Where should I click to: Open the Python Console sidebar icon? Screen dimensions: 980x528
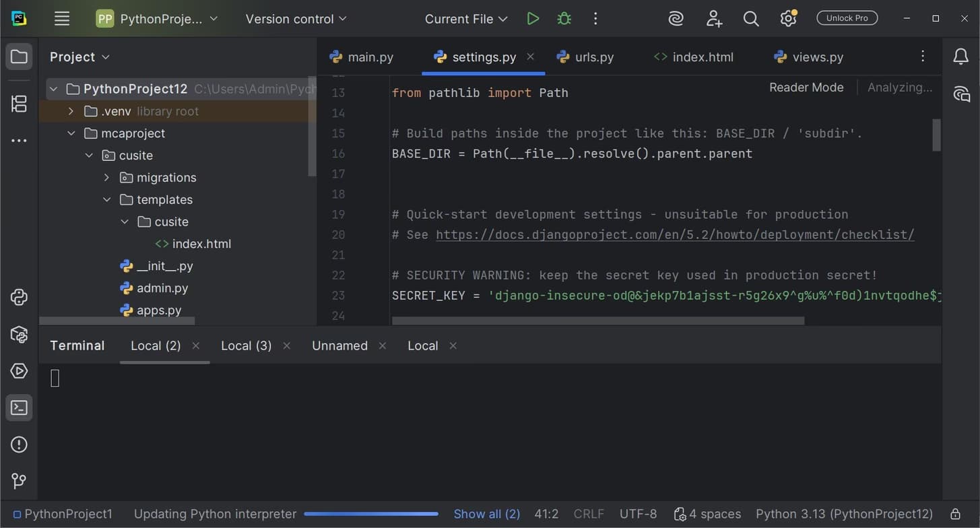(x=19, y=297)
